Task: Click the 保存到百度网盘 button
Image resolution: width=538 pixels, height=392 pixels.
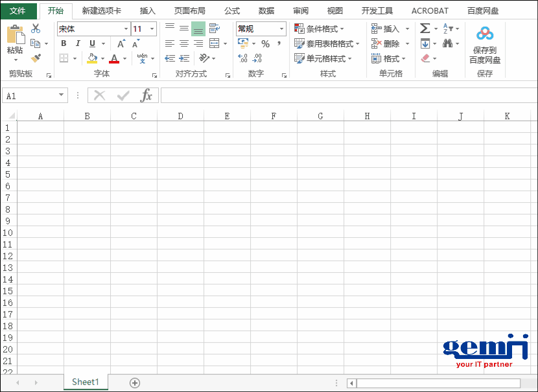Action: point(485,43)
